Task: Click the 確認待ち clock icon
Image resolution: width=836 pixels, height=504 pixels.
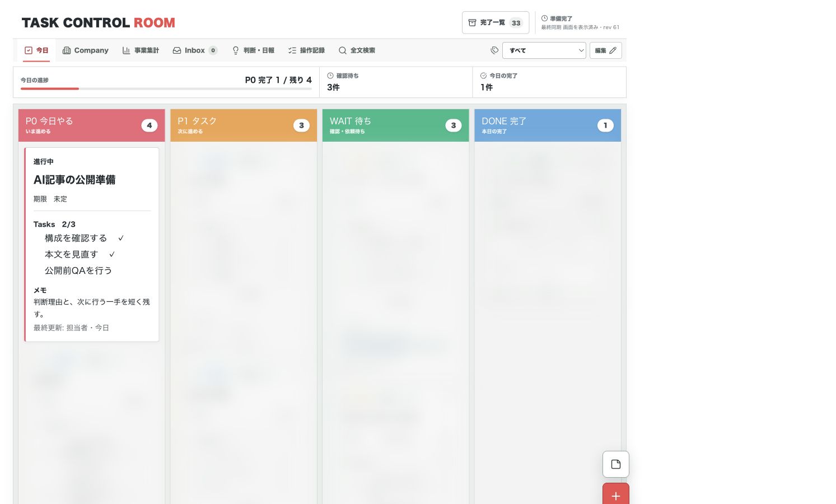Action: tap(330, 76)
